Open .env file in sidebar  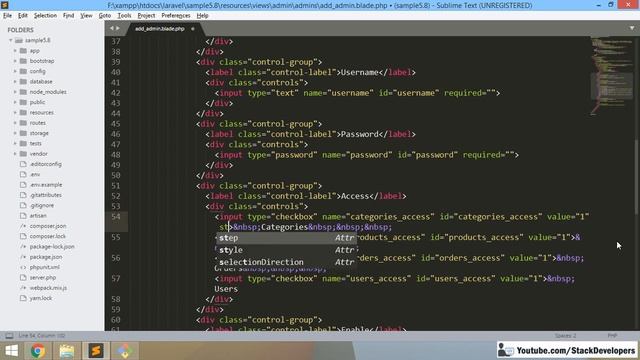35,174
